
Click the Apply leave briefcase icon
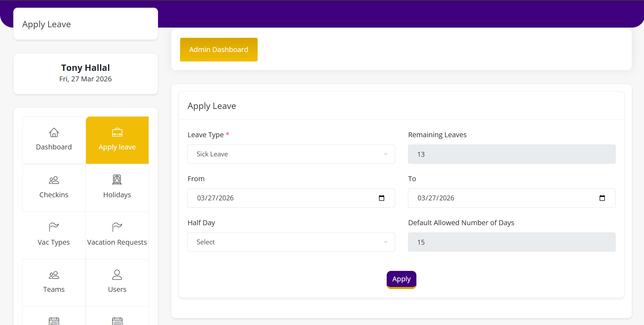tap(117, 132)
